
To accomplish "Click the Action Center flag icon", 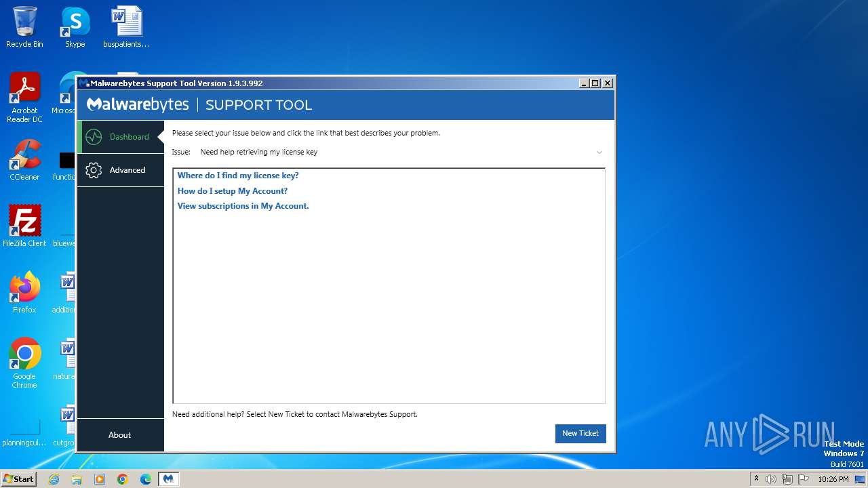I will (804, 479).
